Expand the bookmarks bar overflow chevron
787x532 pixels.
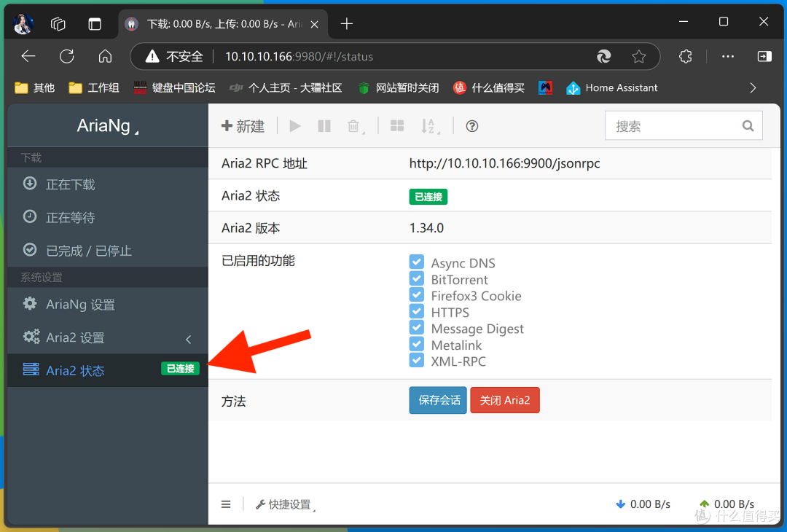tap(753, 87)
